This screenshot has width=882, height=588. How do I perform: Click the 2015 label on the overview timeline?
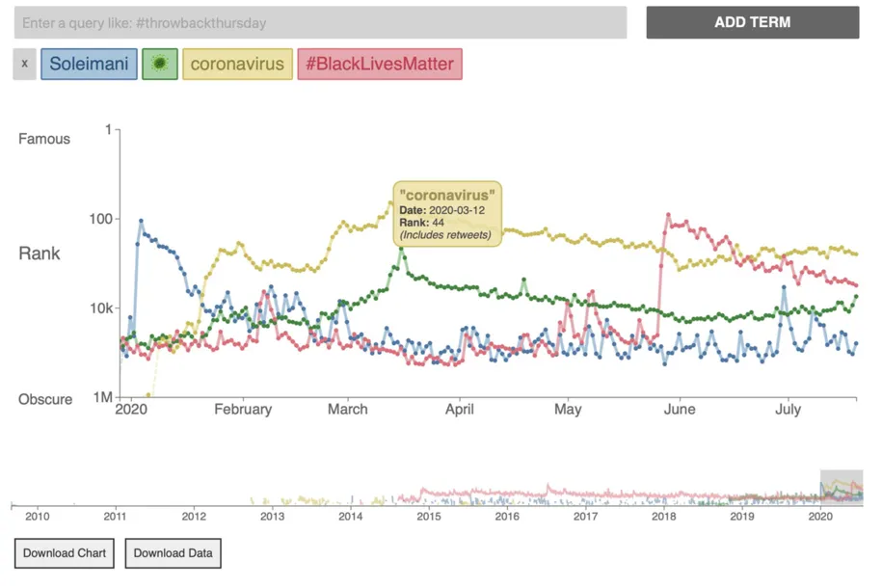[429, 518]
